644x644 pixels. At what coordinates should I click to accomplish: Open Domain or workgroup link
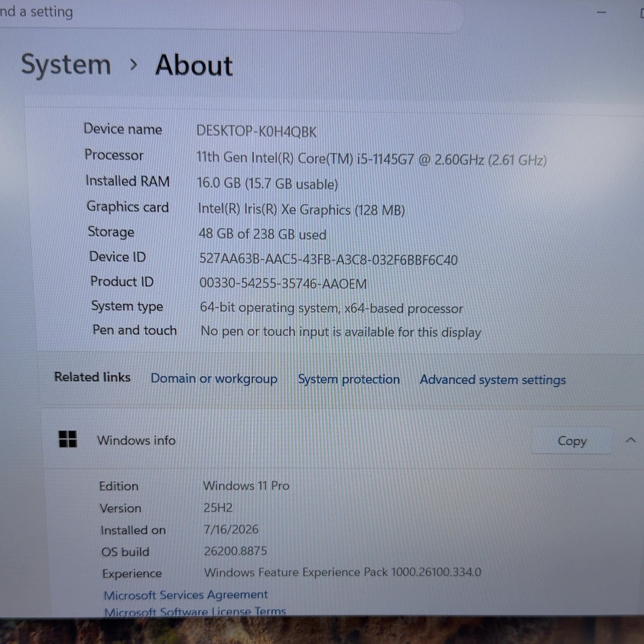[x=214, y=378]
